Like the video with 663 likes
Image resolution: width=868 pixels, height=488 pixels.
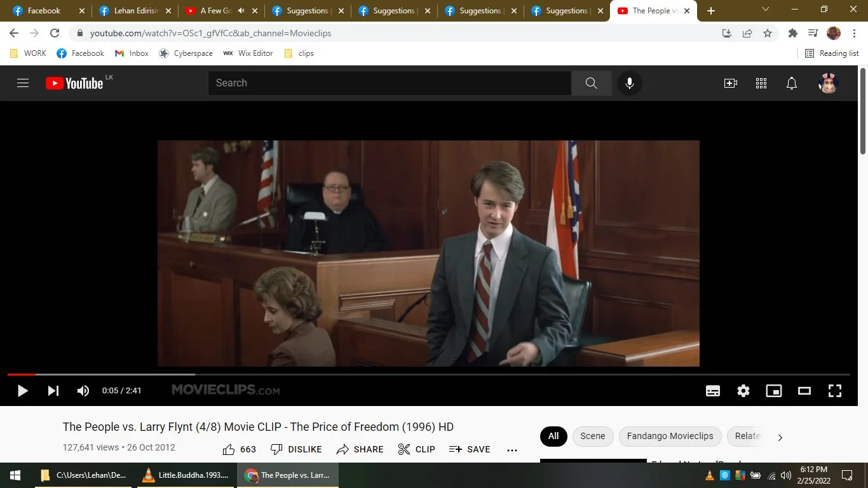pos(239,449)
